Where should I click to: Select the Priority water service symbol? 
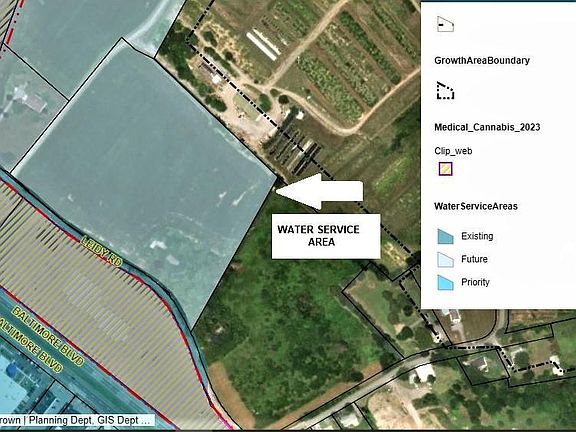(x=445, y=282)
